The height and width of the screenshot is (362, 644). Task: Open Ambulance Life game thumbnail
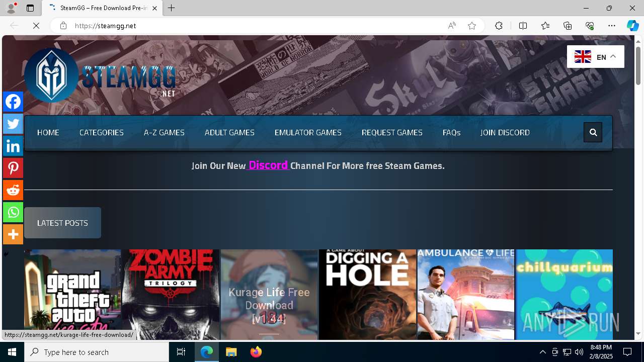click(x=466, y=295)
